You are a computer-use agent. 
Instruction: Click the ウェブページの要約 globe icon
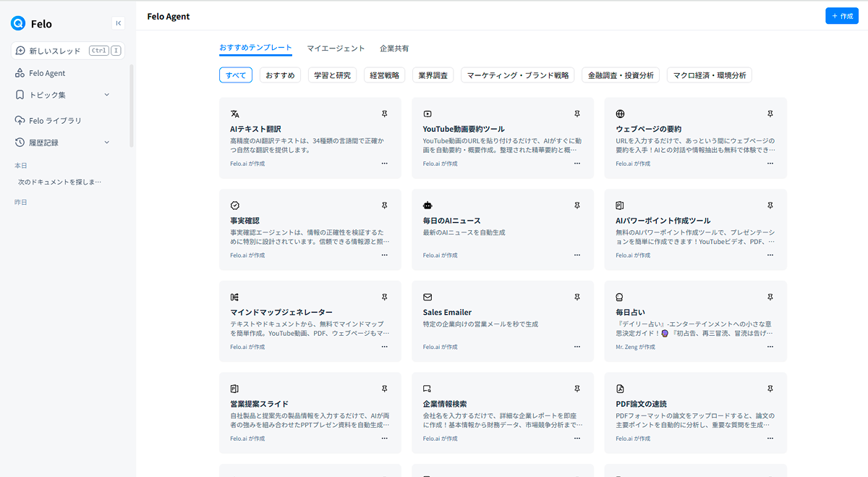click(x=621, y=114)
